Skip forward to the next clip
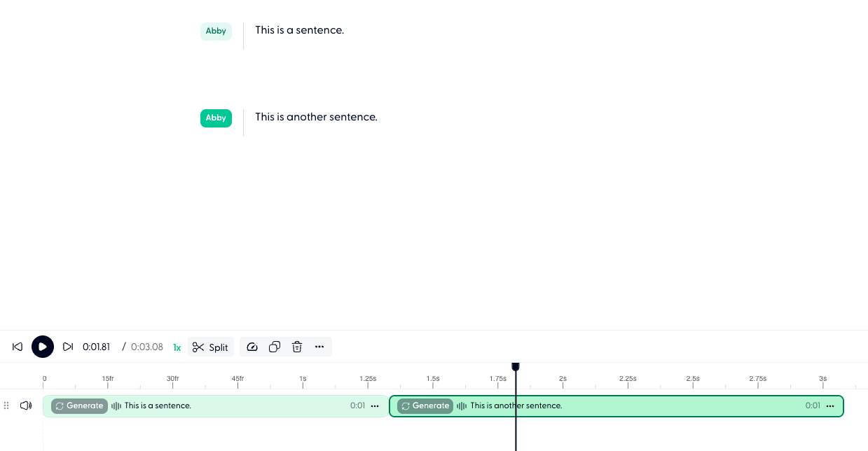 click(x=68, y=347)
